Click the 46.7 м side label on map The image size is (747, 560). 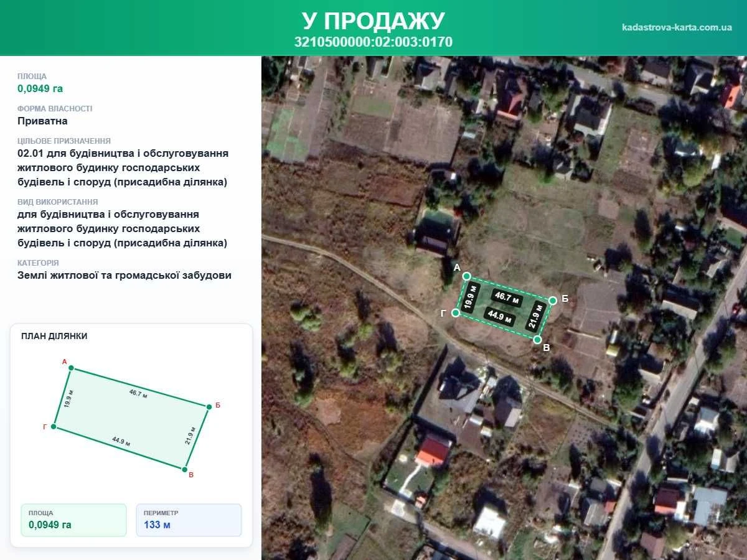coord(507,297)
